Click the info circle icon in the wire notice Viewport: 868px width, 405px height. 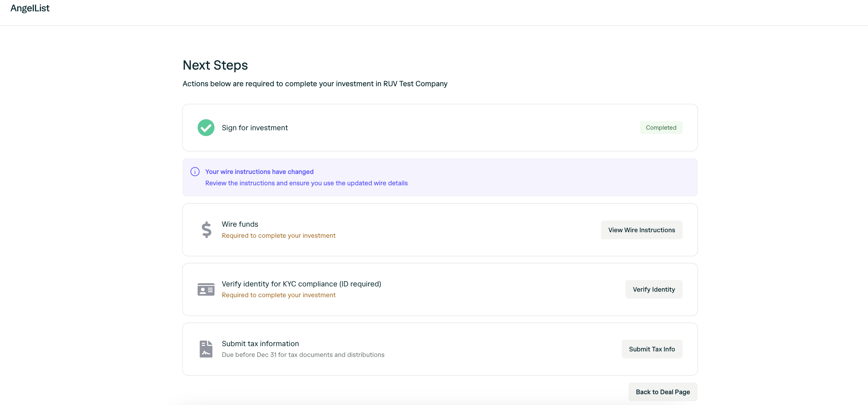click(x=195, y=172)
